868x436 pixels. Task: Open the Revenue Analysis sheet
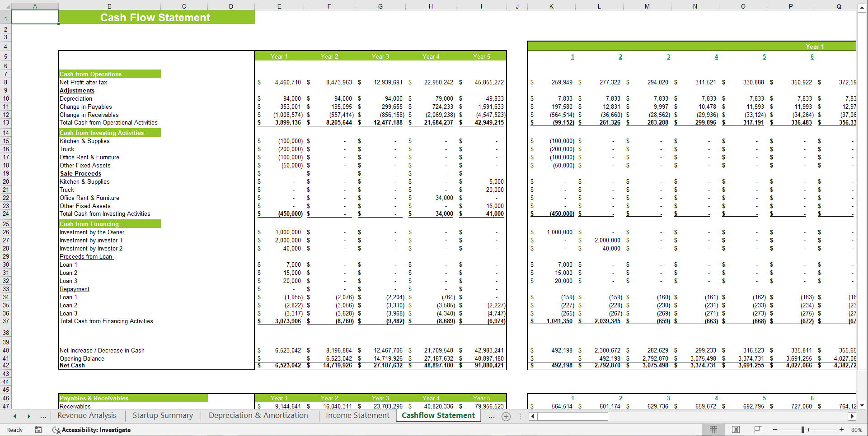[x=86, y=415]
